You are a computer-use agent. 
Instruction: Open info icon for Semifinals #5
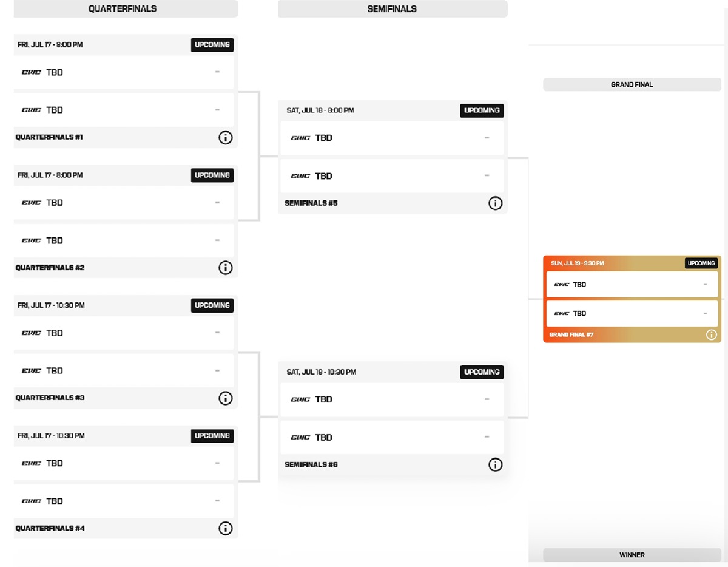[495, 203]
